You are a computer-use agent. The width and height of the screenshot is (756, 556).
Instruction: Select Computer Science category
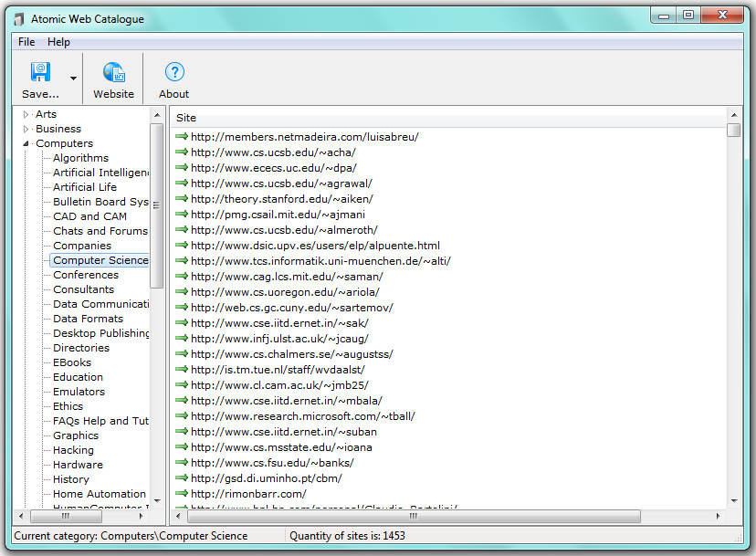[100, 260]
